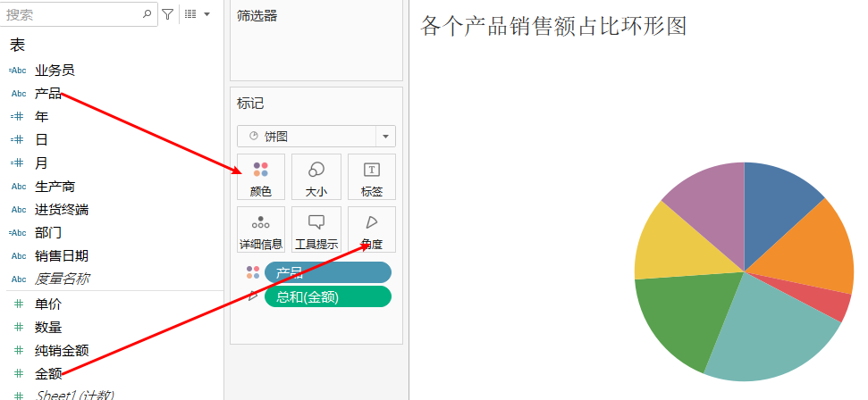Viewport: 868px width, 400px height.
Task: Select the 生产商 dimension field
Action: click(x=55, y=187)
